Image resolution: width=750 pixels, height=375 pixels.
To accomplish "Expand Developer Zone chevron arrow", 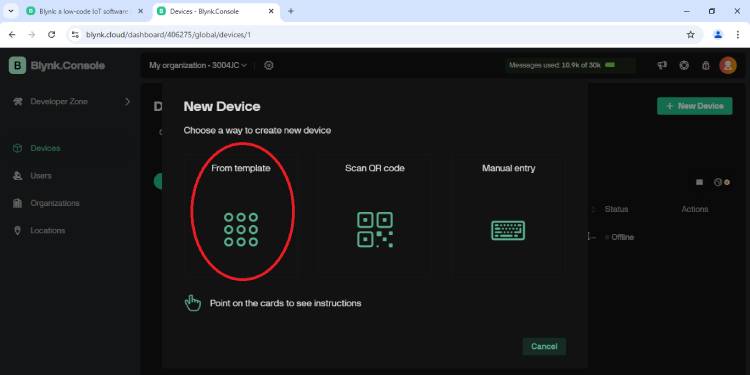I will click(127, 101).
